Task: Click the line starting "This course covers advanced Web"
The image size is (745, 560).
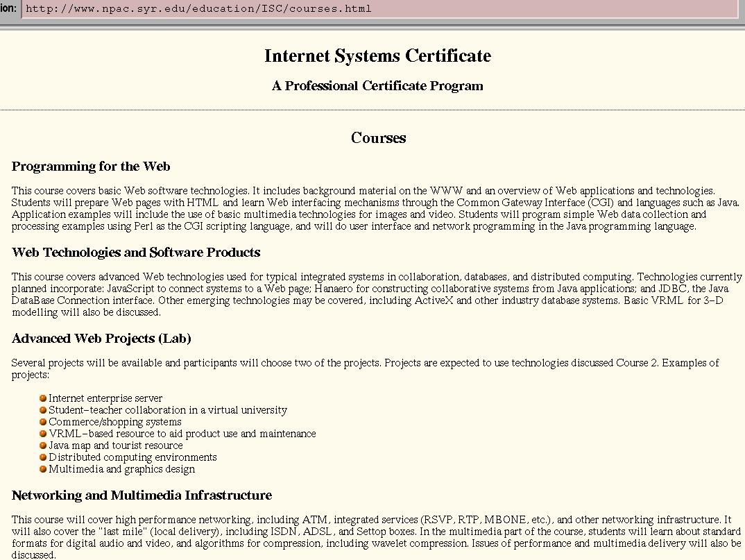Action: 377,277
